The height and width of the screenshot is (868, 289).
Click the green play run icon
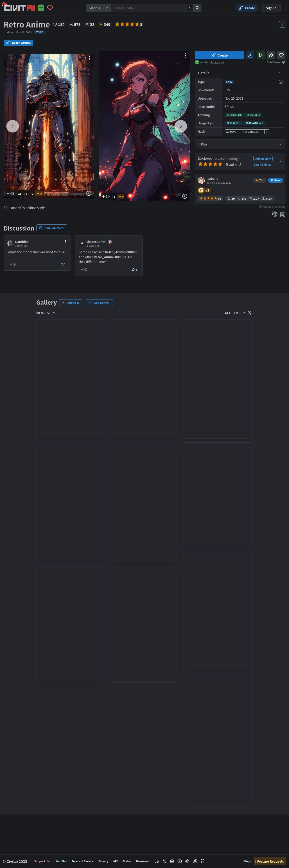260,55
